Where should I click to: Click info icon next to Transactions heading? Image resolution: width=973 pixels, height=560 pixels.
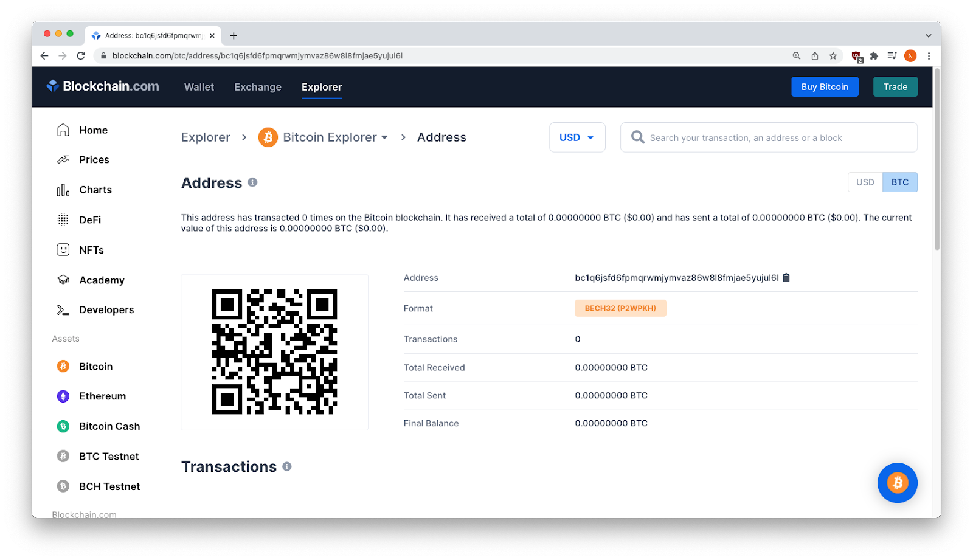pos(287,466)
